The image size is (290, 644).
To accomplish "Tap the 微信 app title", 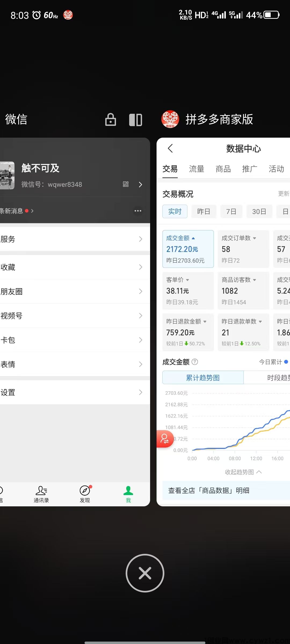I will pos(16,119).
